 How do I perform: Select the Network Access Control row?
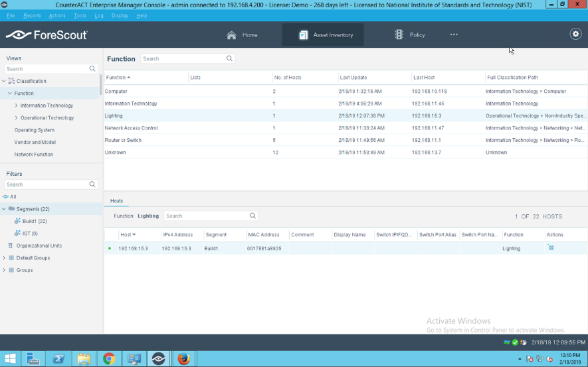point(345,128)
